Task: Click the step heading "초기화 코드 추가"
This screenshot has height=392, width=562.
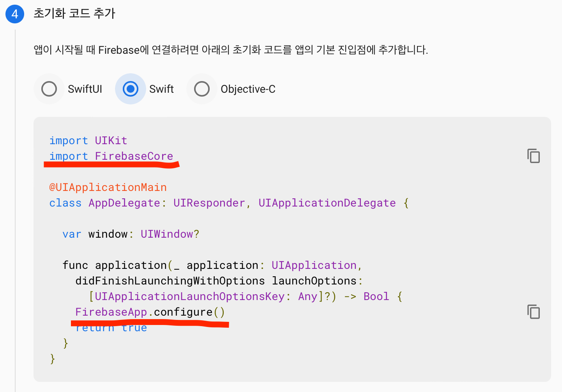Action: [74, 14]
